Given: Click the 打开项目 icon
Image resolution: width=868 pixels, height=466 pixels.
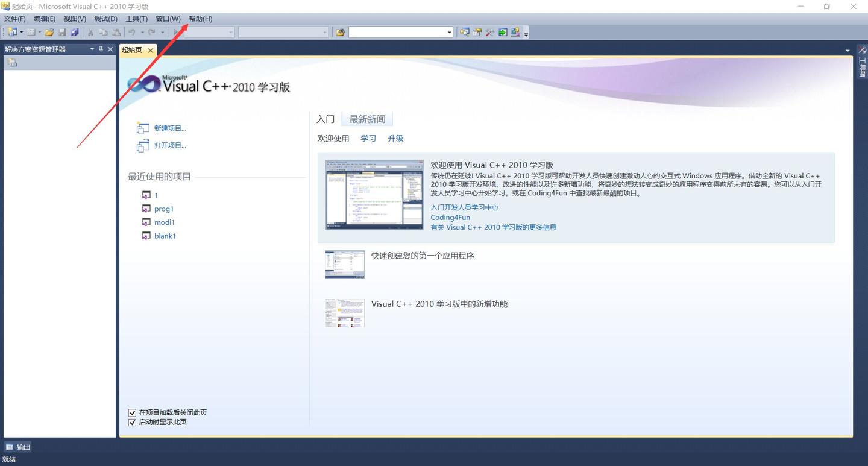Looking at the screenshot, I should click(x=143, y=145).
